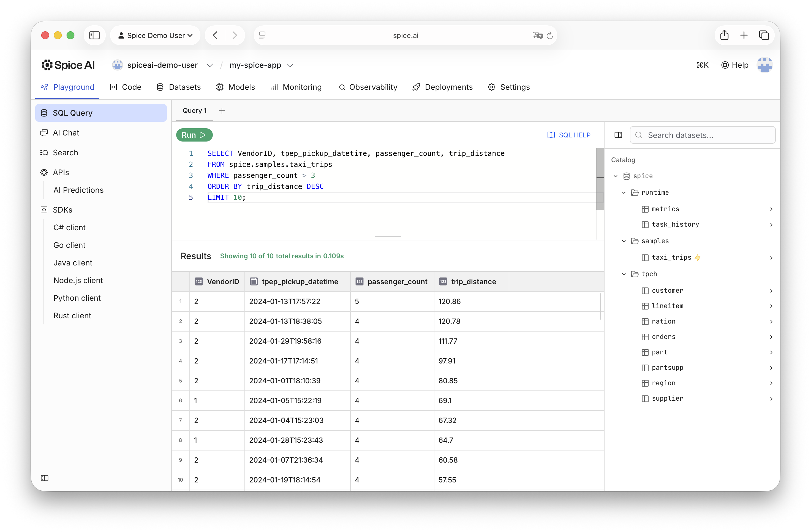811x532 pixels.
Task: Open the translate page icon in address bar
Action: [x=537, y=36]
